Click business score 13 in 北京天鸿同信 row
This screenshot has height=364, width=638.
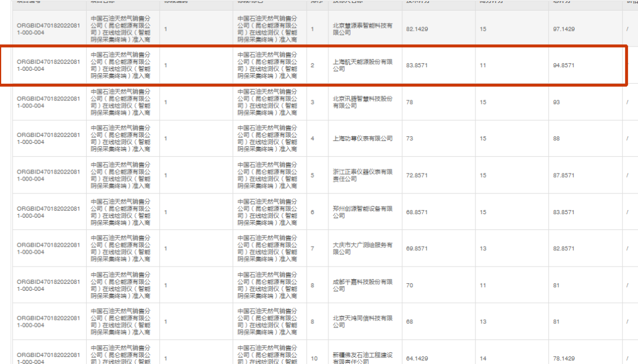tap(483, 322)
